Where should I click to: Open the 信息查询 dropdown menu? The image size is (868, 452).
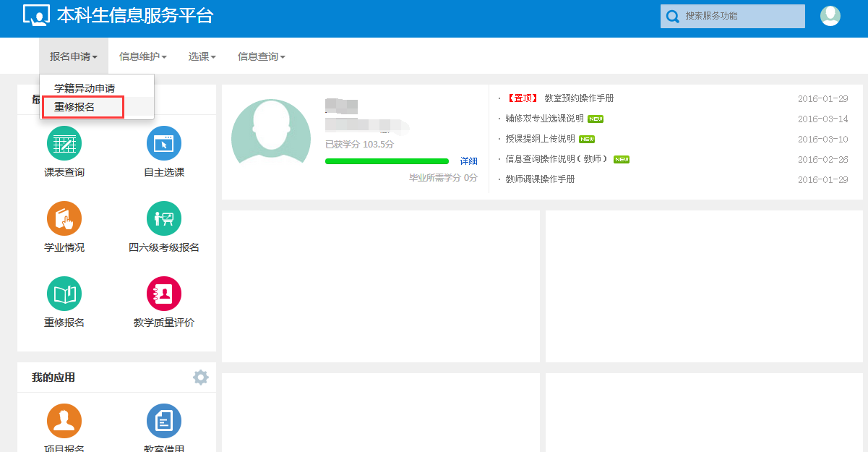click(262, 56)
